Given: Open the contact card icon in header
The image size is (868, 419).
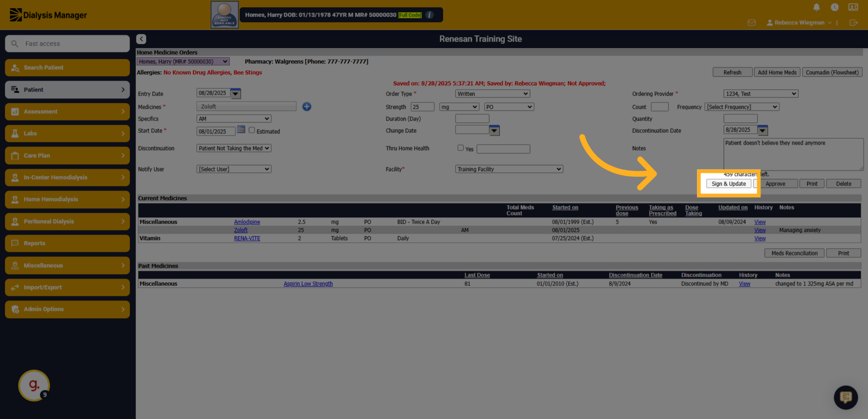Looking at the screenshot, I should click(x=853, y=7).
